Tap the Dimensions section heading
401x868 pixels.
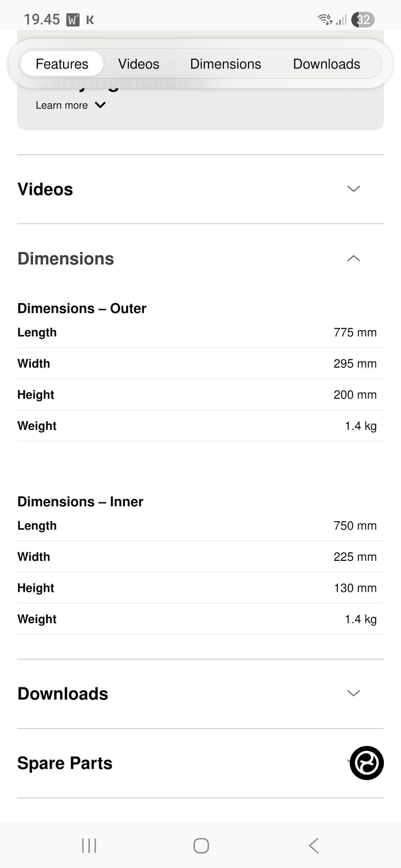(x=66, y=259)
